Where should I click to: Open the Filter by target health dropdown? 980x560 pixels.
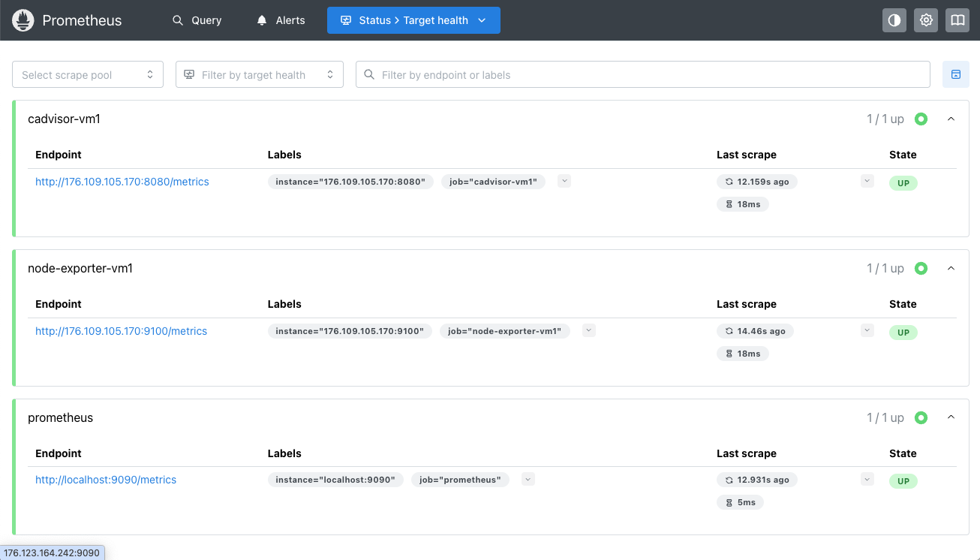pyautogui.click(x=259, y=74)
